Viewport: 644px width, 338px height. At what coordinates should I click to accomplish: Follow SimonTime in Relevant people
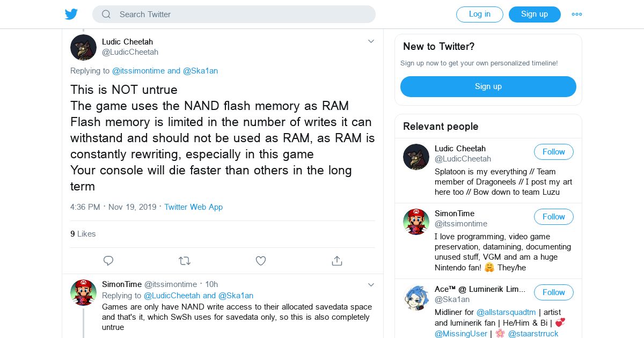click(553, 217)
